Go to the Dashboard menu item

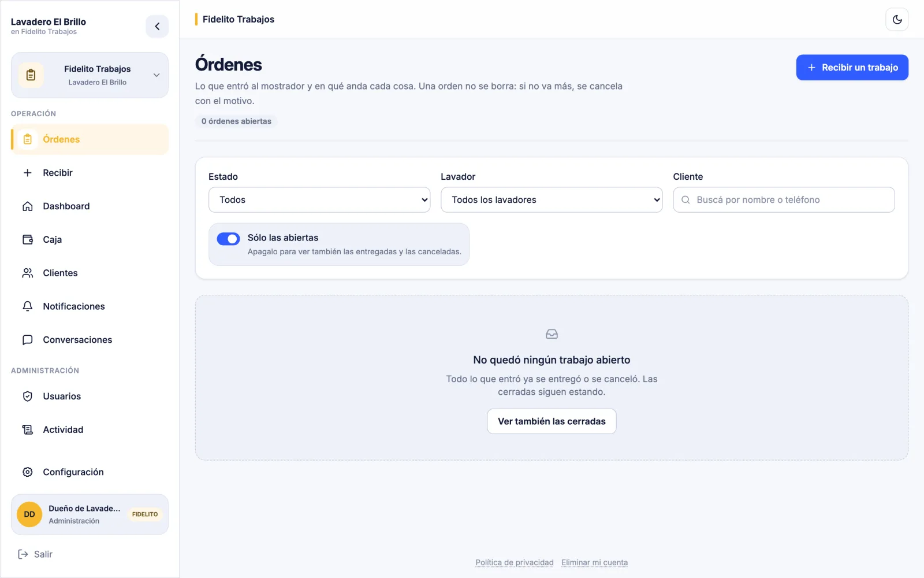tap(90, 206)
